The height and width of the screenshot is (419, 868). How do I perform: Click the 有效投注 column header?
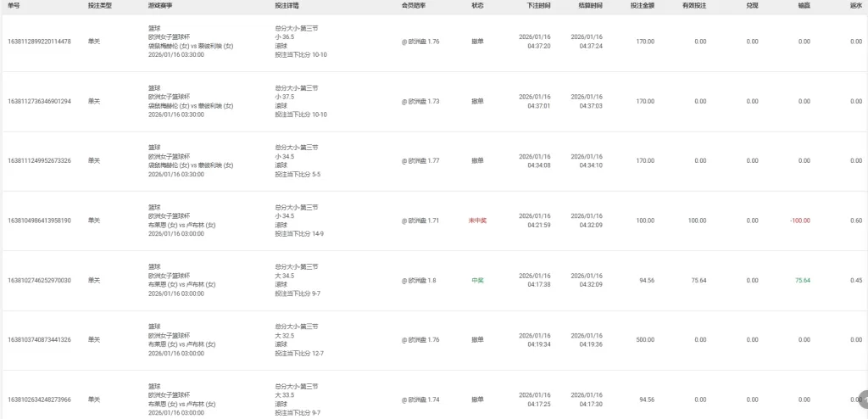point(694,5)
